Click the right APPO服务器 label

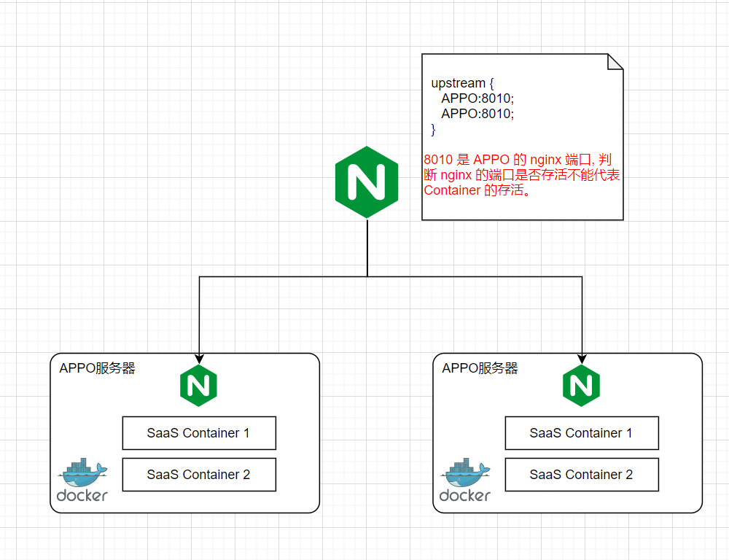[x=480, y=368]
